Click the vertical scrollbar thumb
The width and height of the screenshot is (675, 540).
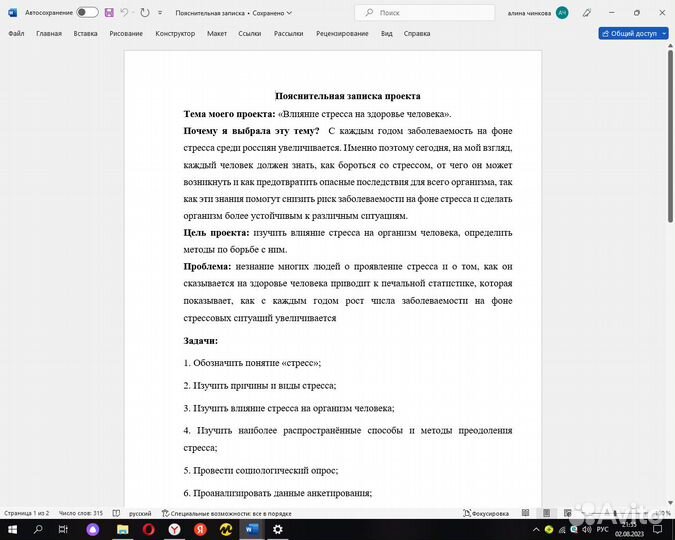point(670,136)
